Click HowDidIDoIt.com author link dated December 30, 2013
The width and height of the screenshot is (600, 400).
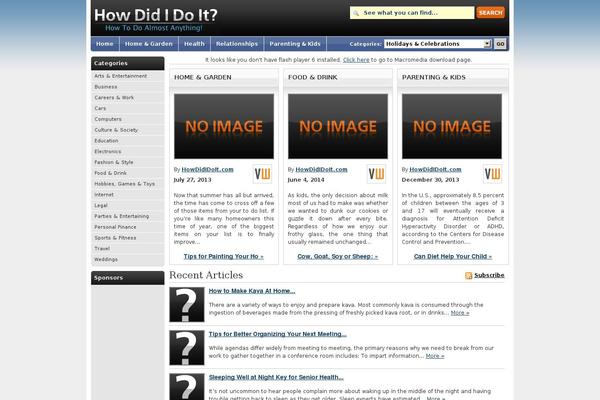coord(435,170)
